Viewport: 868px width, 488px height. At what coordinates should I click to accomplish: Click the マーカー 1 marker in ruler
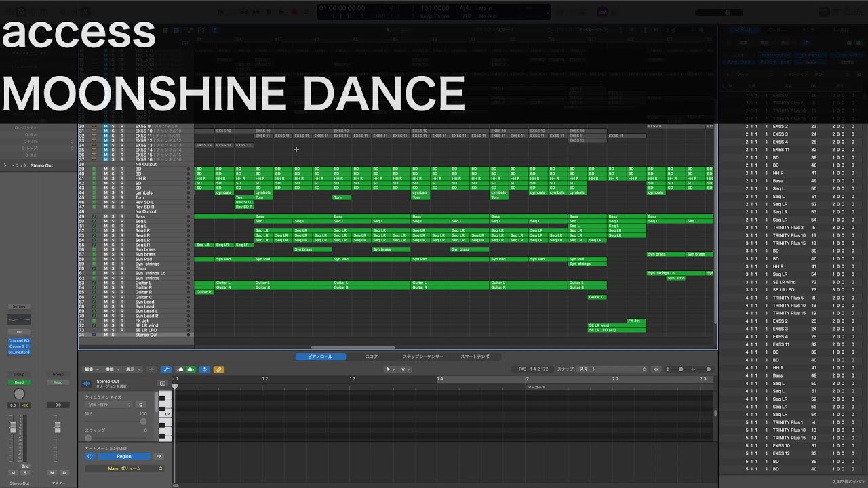[536, 387]
